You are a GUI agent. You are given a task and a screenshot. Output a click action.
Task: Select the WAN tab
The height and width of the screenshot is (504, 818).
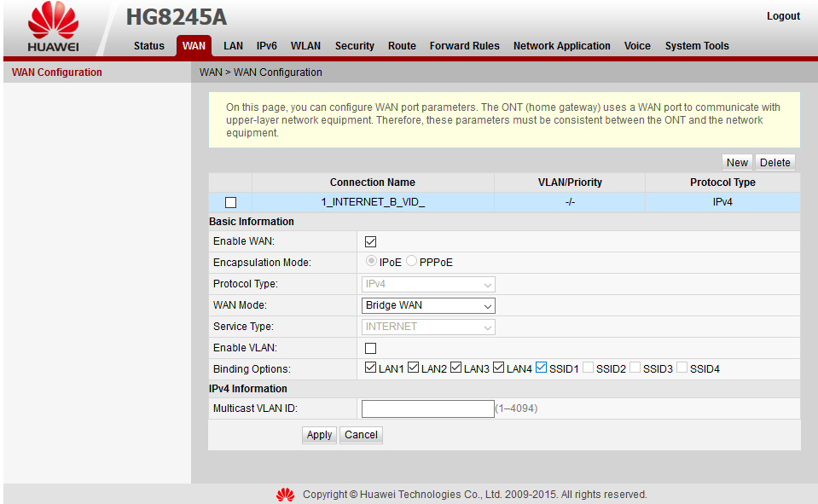(194, 46)
